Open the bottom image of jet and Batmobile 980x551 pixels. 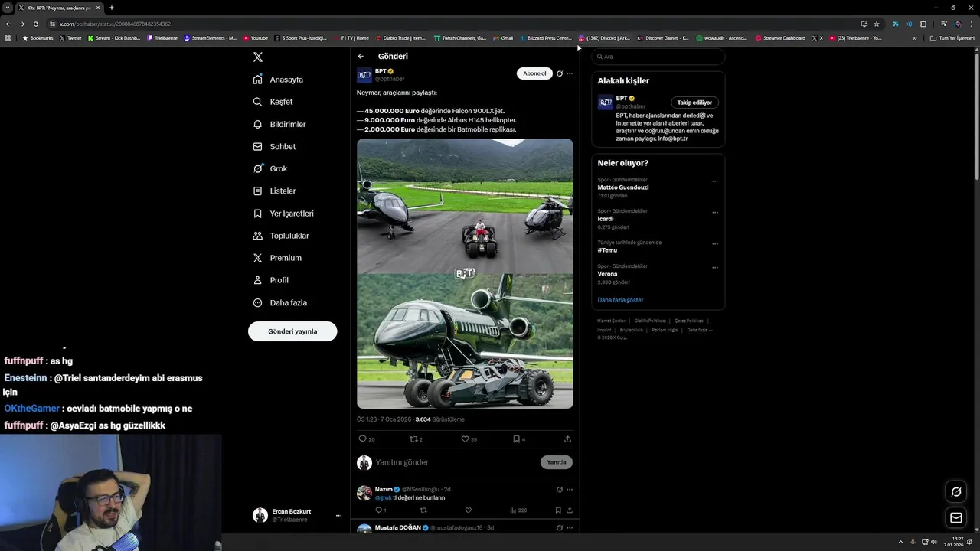[465, 341]
